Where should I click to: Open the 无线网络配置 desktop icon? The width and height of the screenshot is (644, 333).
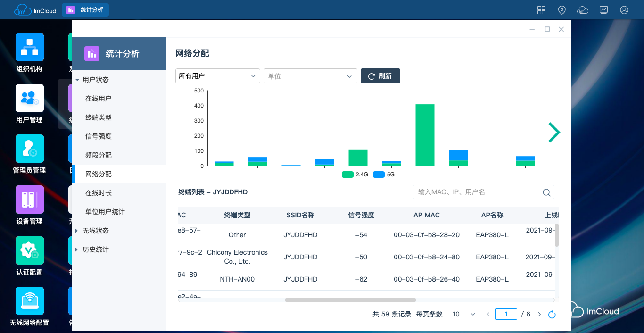[x=30, y=301]
